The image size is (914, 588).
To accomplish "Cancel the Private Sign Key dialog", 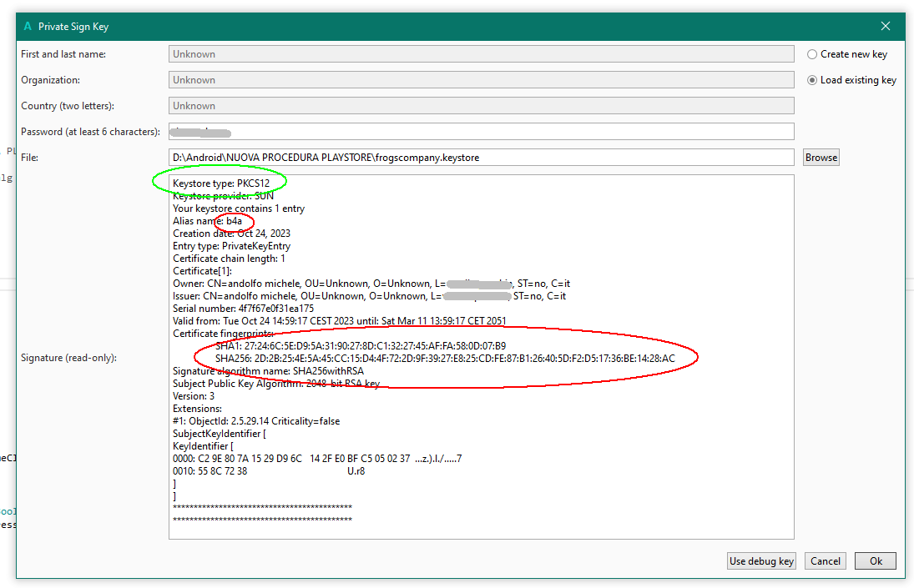I will click(x=825, y=560).
